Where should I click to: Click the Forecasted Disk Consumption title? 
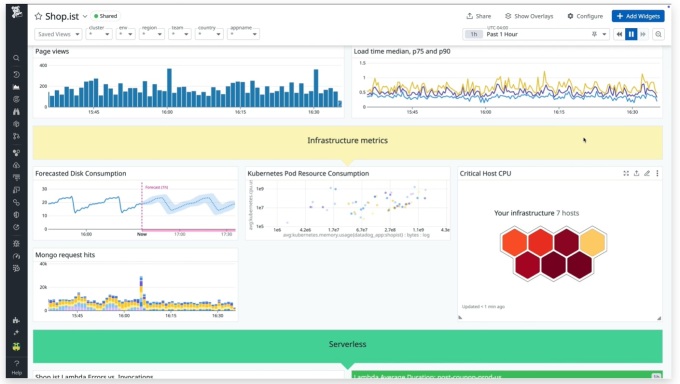point(81,173)
